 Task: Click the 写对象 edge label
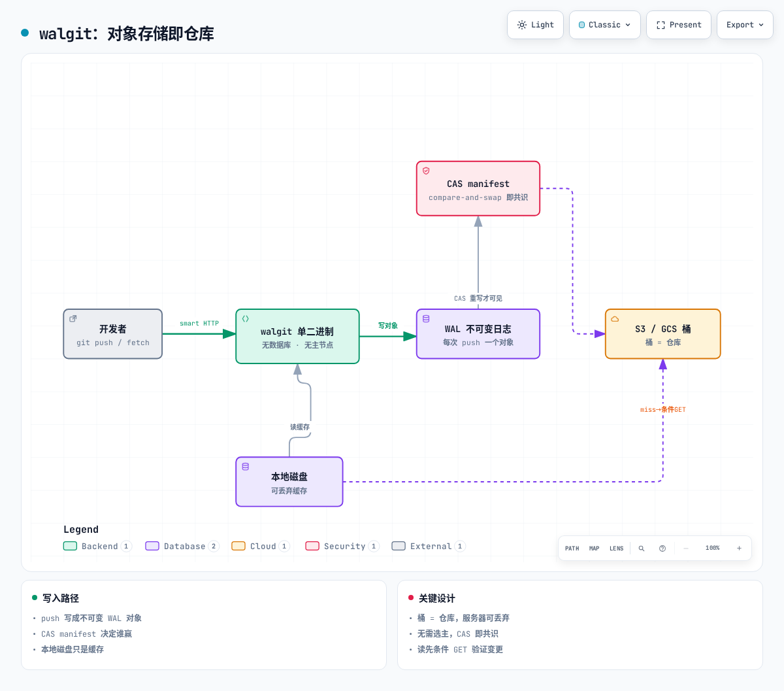coord(388,326)
